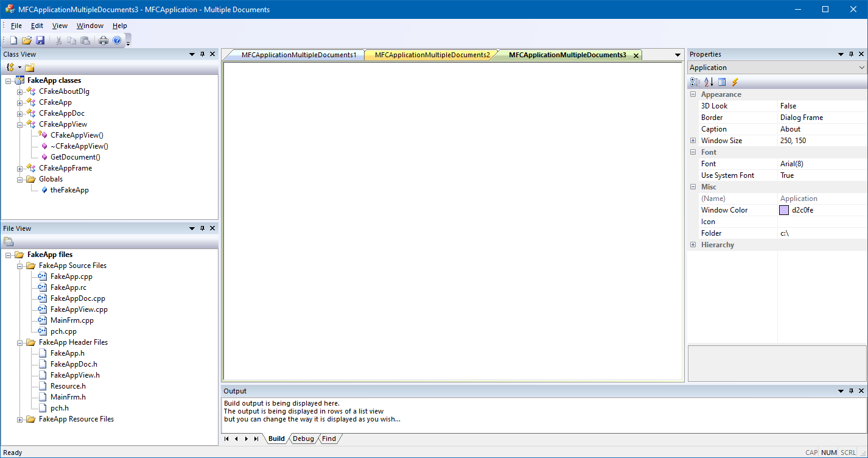This screenshot has height=458, width=868.
Task: Switch Properties to alphabetical sorting
Action: point(708,82)
